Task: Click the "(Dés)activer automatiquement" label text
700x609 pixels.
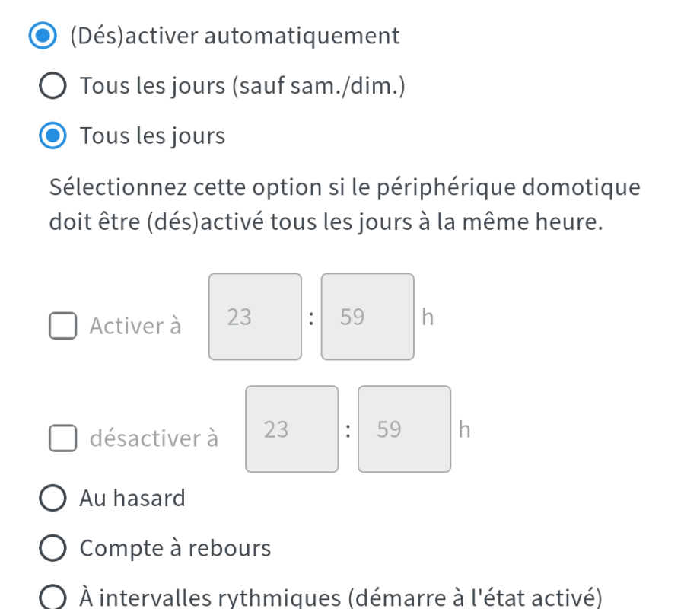Action: click(234, 36)
